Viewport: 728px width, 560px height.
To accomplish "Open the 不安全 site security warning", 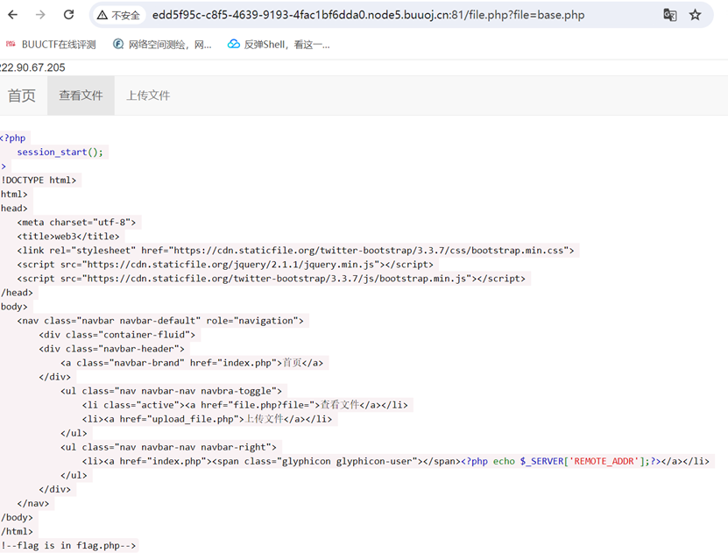I will (x=118, y=15).
